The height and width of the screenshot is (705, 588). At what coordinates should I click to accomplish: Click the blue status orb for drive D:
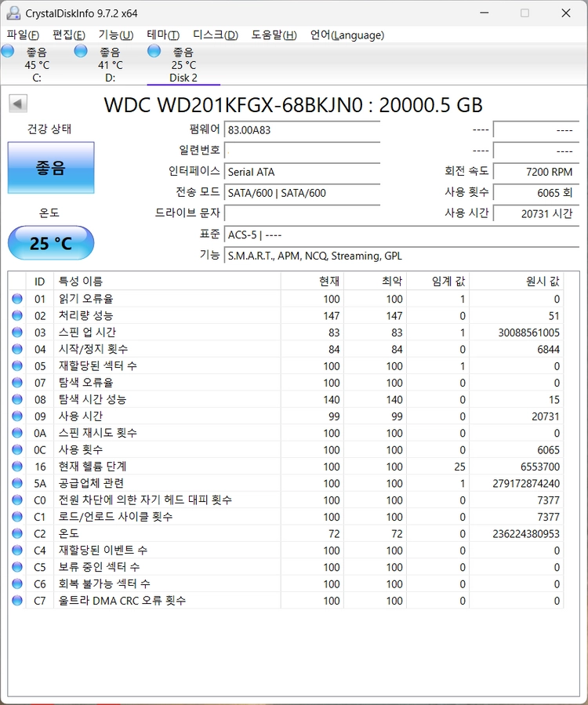pos(81,51)
